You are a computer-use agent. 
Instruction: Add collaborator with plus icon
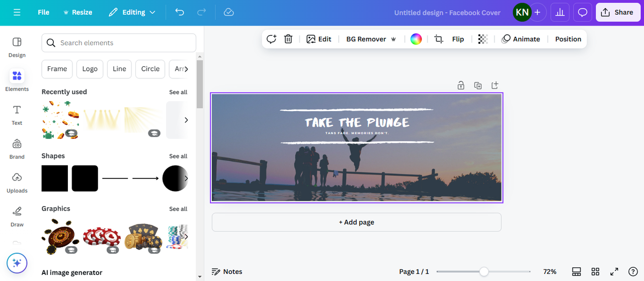click(x=538, y=13)
